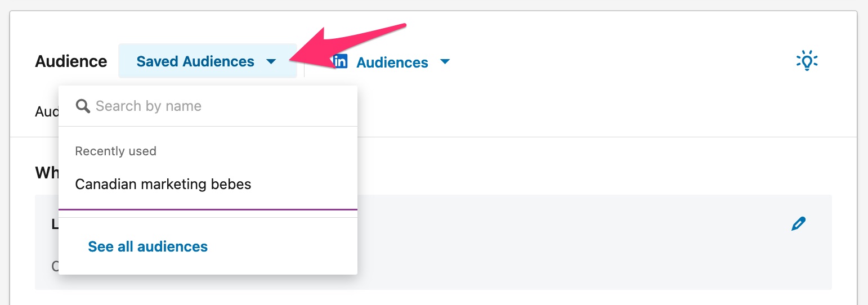This screenshot has width=868, height=305.
Task: Open the See all audiences link
Action: (x=148, y=246)
